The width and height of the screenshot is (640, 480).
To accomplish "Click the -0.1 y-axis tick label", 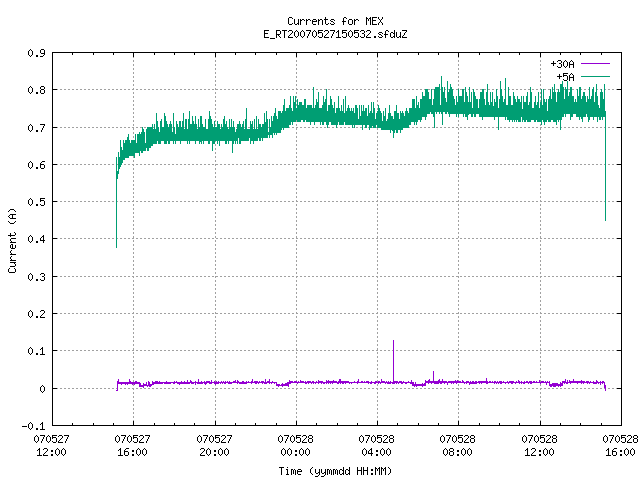I will [33, 426].
